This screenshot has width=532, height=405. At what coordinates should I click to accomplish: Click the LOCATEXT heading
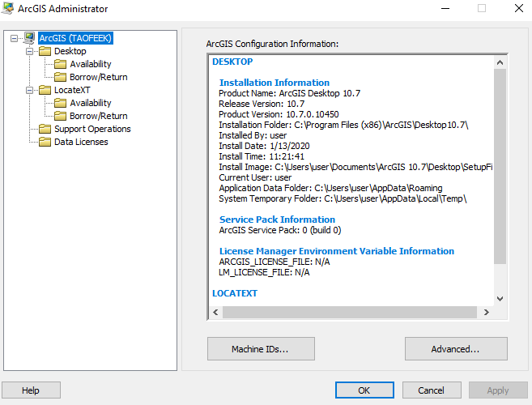[x=235, y=293]
